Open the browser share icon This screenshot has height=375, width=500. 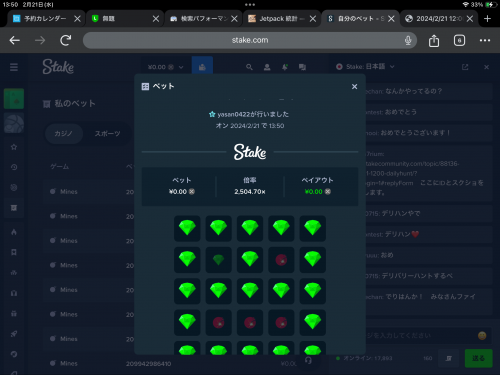click(434, 41)
